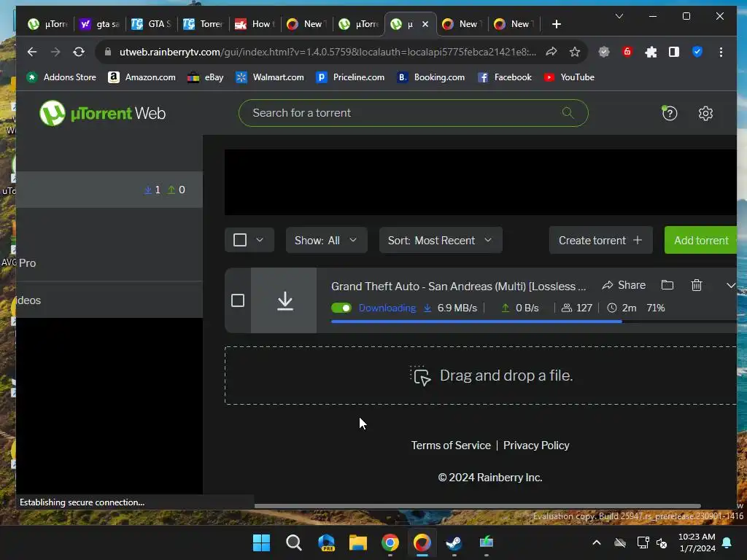Open the Privacy Policy link

pos(536,446)
